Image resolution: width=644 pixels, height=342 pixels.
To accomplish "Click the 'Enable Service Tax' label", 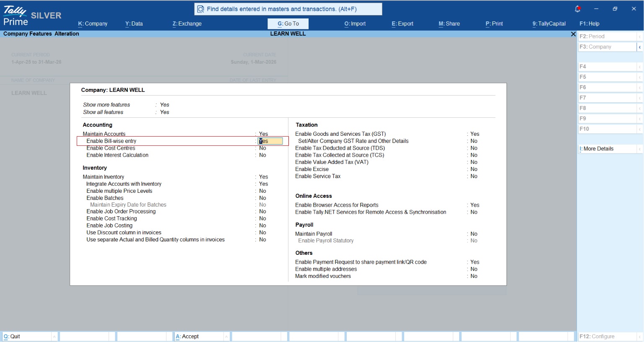I will click(x=318, y=176).
